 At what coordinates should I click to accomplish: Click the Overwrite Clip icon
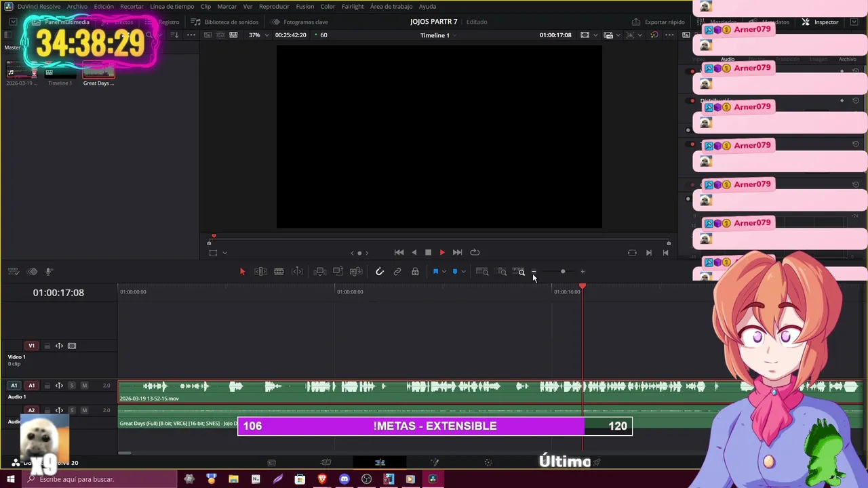(x=338, y=272)
